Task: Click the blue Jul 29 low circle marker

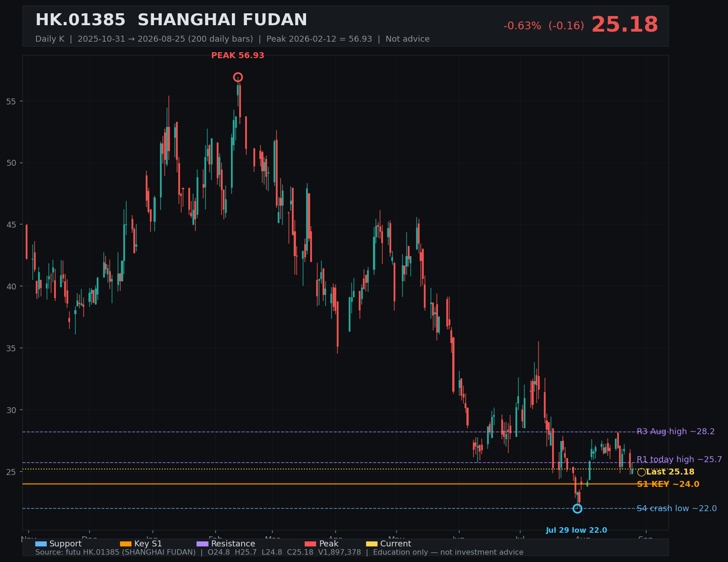Action: [577, 508]
